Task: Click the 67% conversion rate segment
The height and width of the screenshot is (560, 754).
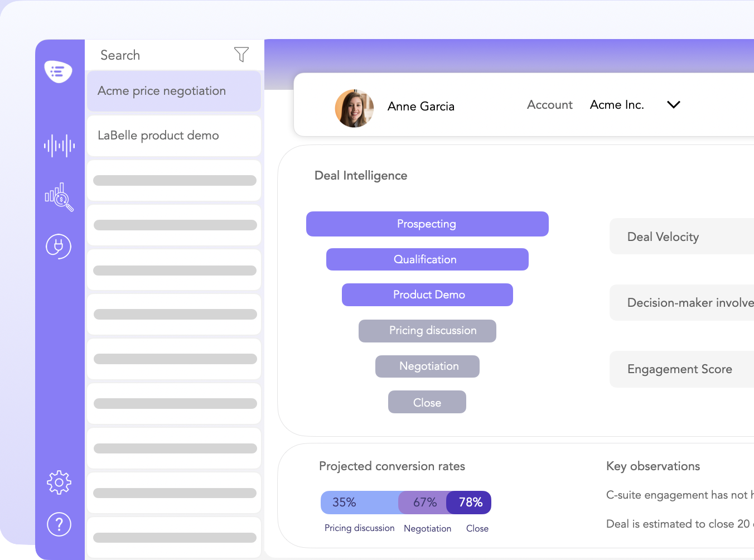Action: click(423, 503)
